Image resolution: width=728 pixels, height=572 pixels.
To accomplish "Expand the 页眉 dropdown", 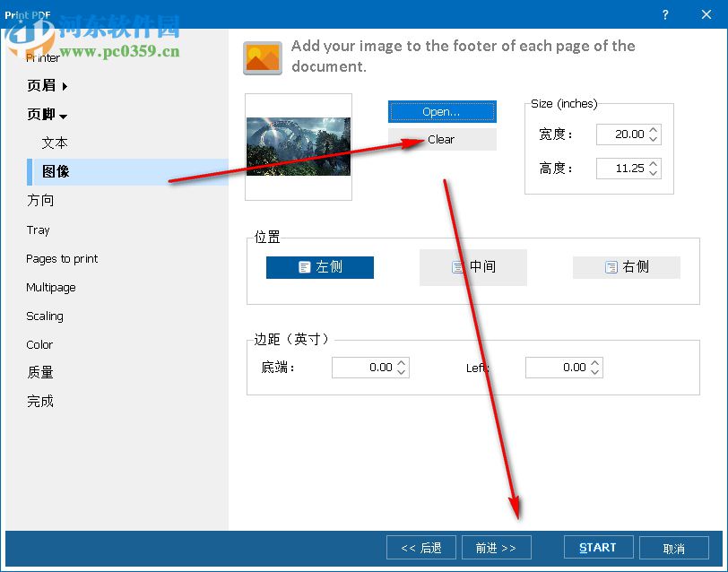I will (x=47, y=85).
